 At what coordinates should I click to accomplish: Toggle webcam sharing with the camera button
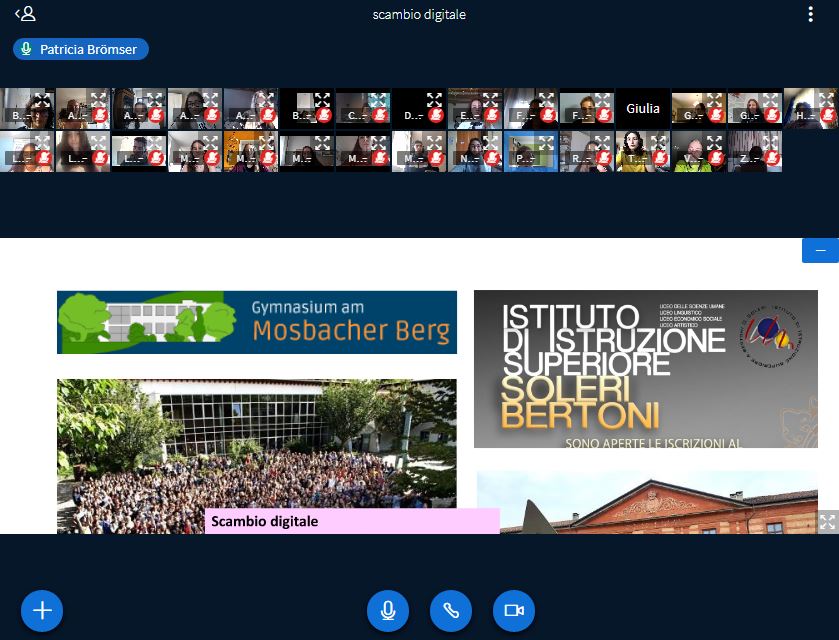point(514,611)
